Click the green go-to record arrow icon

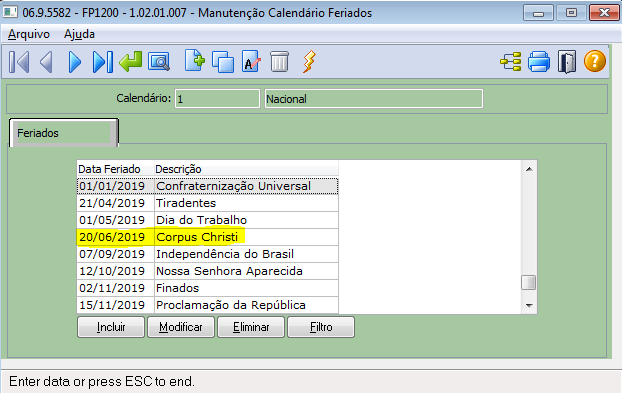pyautogui.click(x=131, y=62)
